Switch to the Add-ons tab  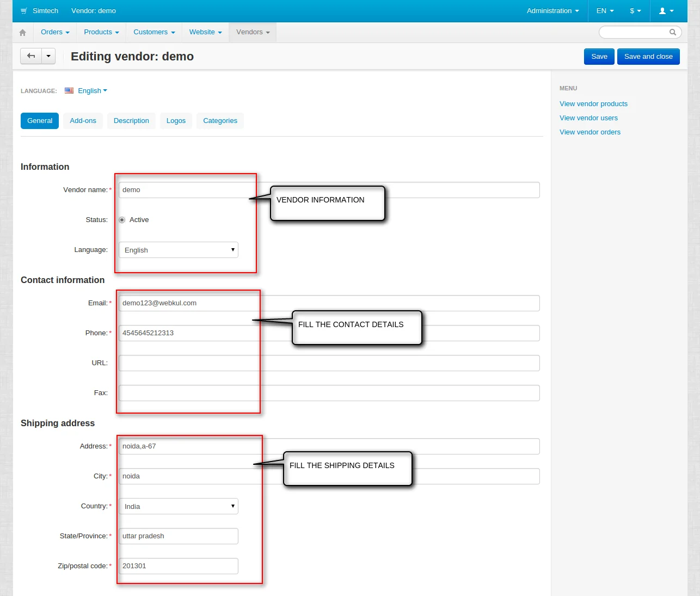pyautogui.click(x=83, y=121)
